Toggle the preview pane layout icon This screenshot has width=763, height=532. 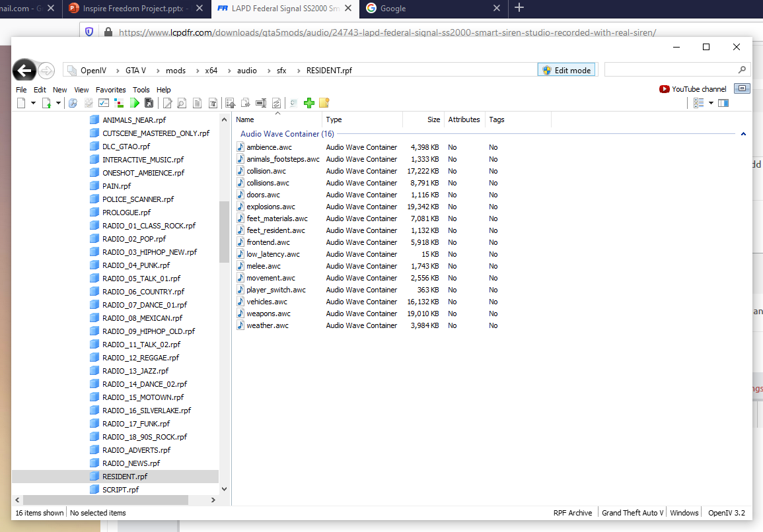pyautogui.click(x=723, y=103)
